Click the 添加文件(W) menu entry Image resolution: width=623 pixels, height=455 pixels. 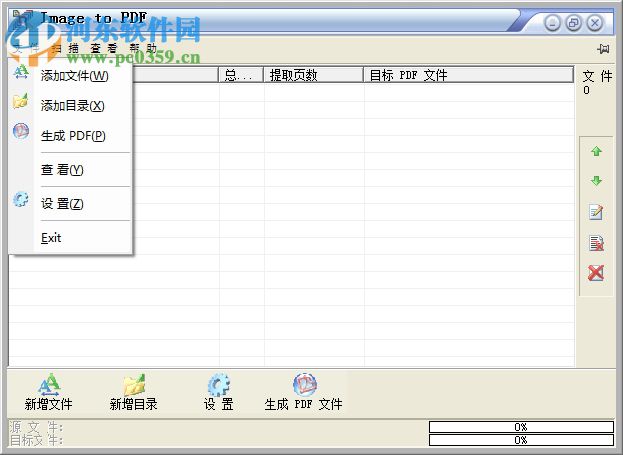pos(74,76)
